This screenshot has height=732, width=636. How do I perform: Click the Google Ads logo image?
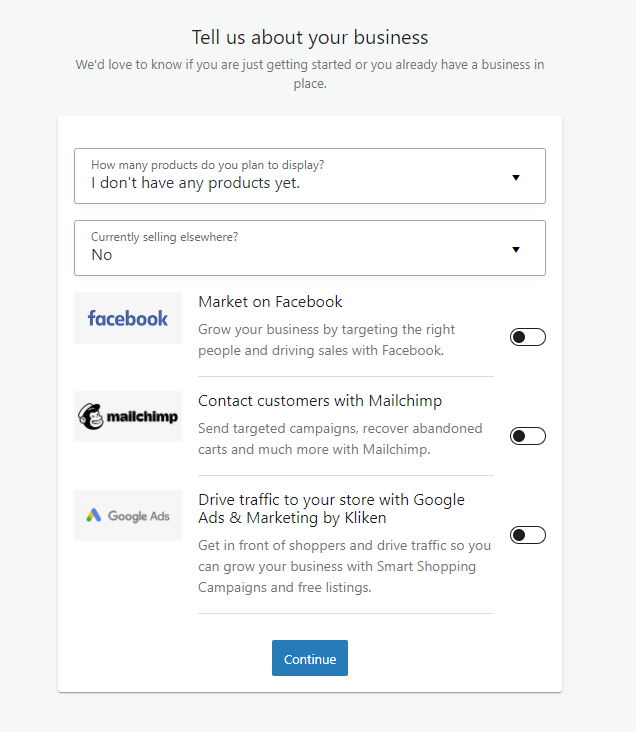click(128, 516)
